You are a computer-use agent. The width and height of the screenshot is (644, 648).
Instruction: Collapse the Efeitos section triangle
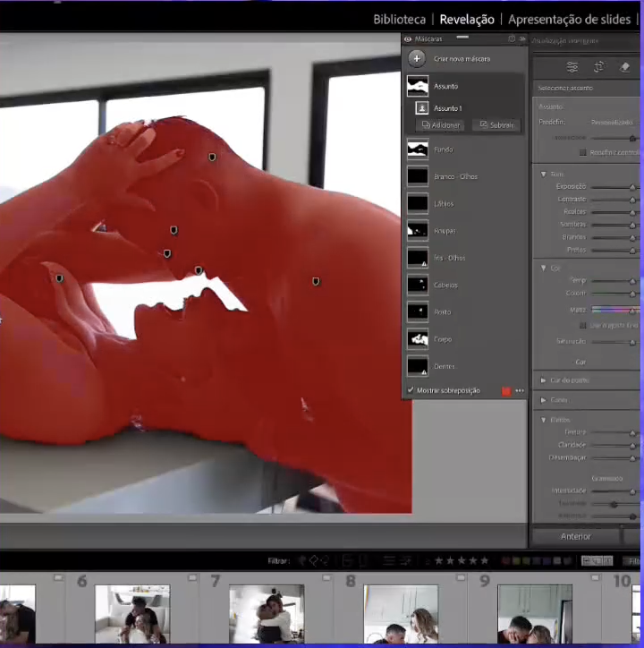click(x=543, y=420)
